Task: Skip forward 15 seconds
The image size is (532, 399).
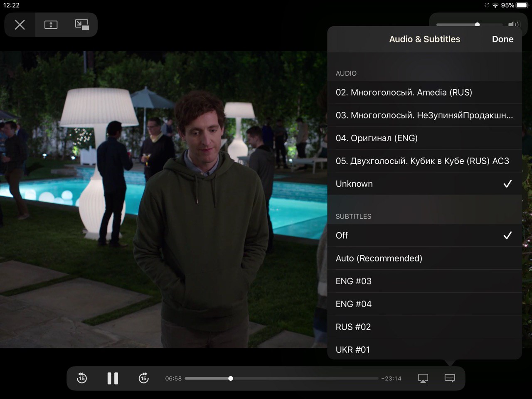Action: click(x=143, y=378)
